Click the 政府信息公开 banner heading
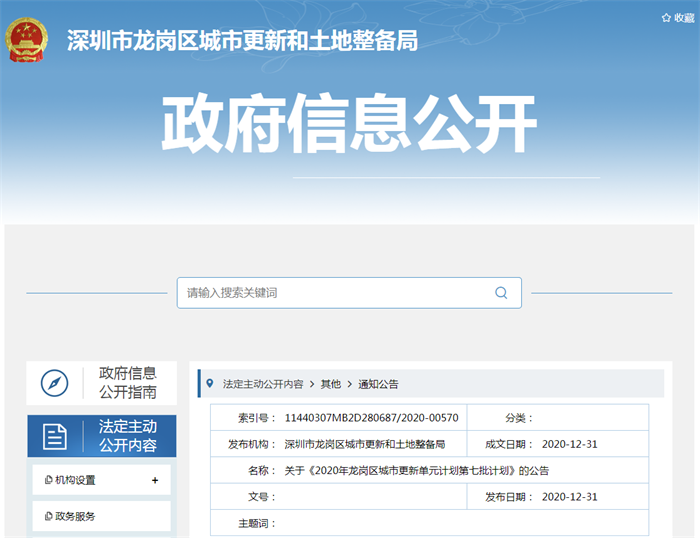Viewport: 700px width, 538px height. pos(349,127)
